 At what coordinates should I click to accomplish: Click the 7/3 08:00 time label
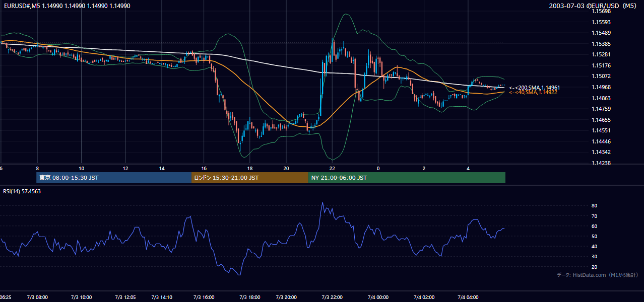pyautogui.click(x=37, y=297)
